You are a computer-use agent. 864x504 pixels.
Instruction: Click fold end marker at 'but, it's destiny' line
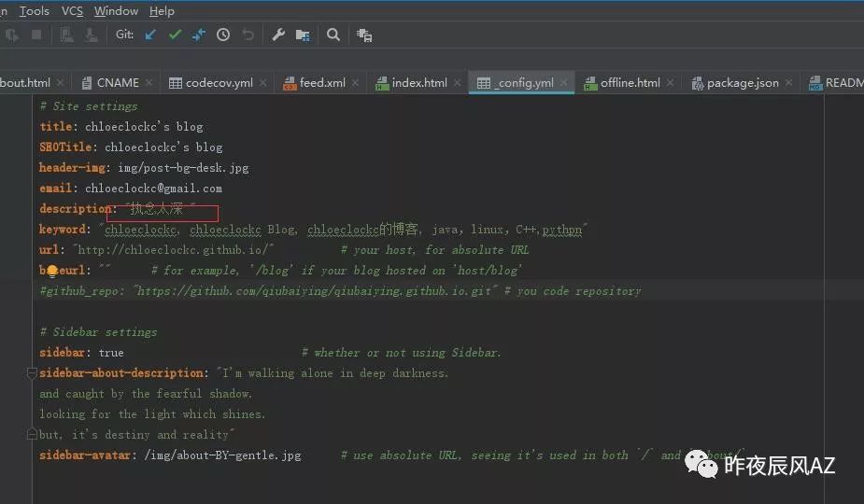tap(32, 435)
